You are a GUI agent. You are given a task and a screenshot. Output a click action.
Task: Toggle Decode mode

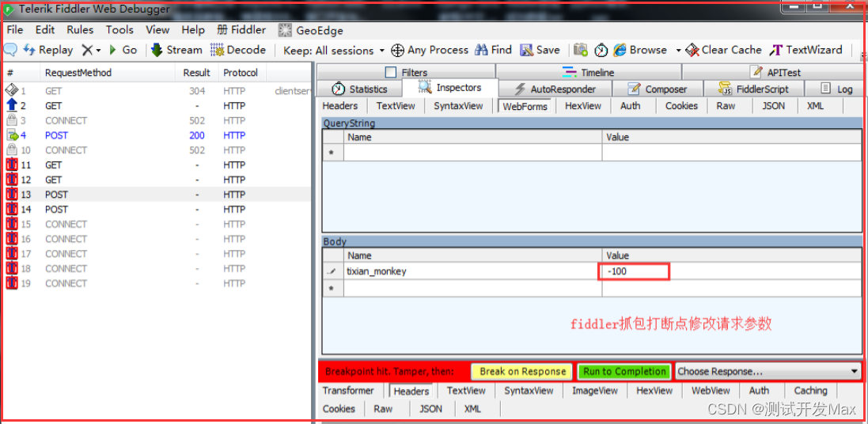coord(239,50)
